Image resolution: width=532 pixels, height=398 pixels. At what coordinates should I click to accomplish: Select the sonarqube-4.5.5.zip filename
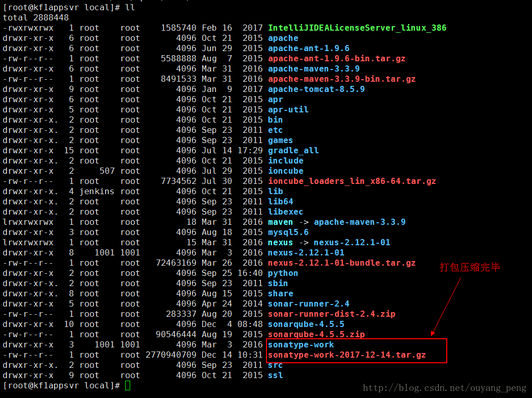point(316,334)
